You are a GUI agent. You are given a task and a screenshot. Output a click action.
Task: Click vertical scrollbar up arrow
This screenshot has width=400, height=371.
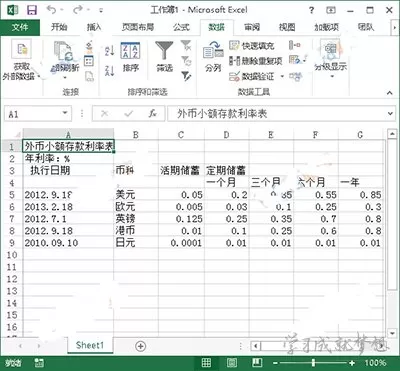[392, 134]
